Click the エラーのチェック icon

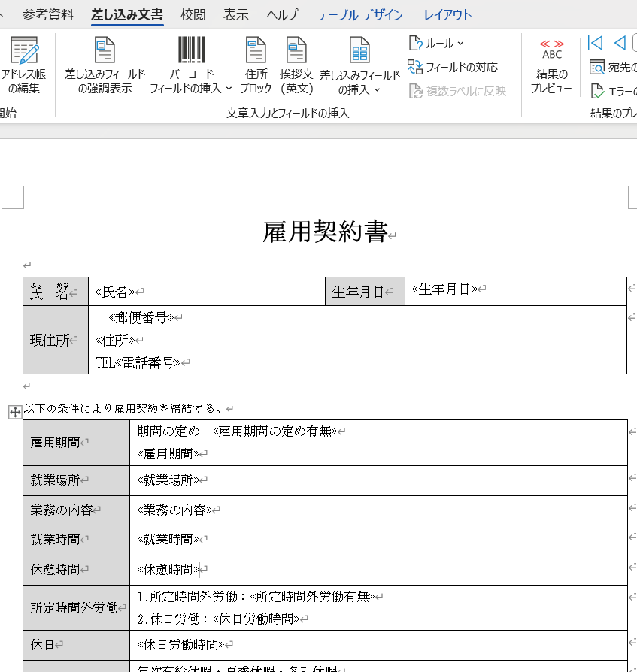597,91
